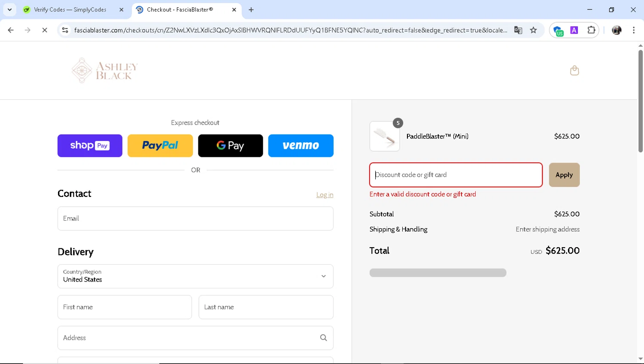The height and width of the screenshot is (364, 644).
Task: Focus the First name field
Action: pos(125,307)
